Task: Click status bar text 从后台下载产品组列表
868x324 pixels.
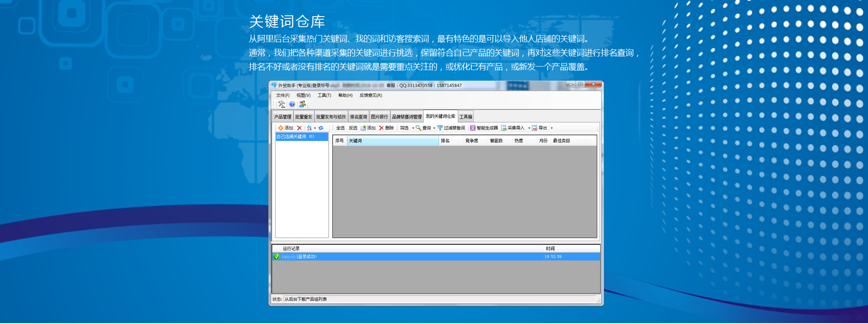Action: click(306, 299)
